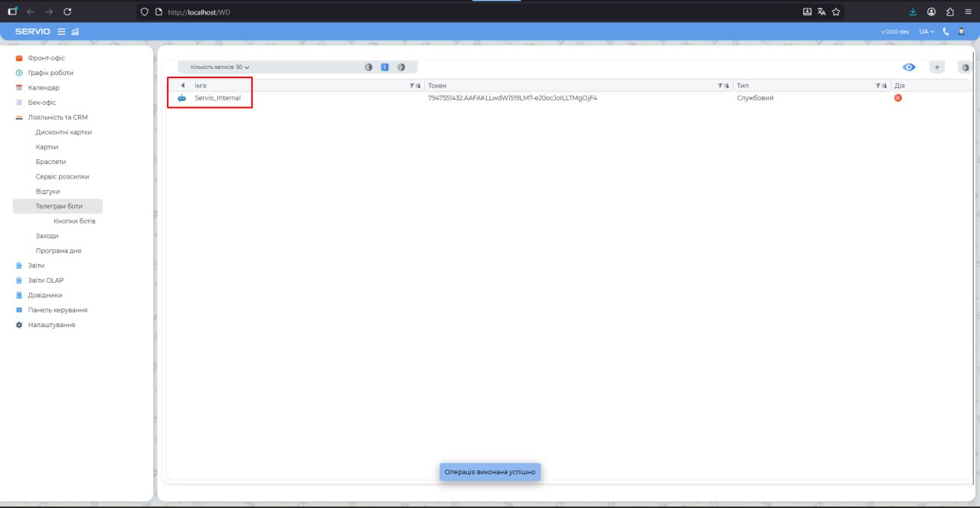Click the chart icon in the blue header
980x508 pixels.
75,31
